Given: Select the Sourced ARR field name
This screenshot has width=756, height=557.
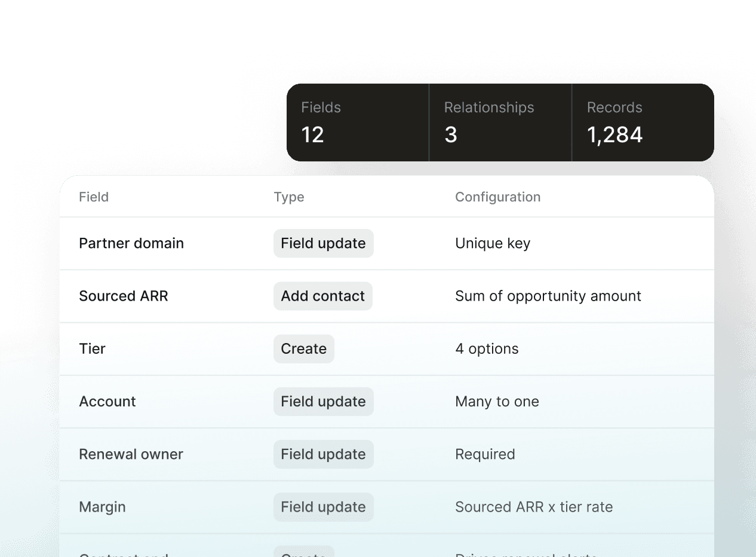Looking at the screenshot, I should click(x=124, y=296).
